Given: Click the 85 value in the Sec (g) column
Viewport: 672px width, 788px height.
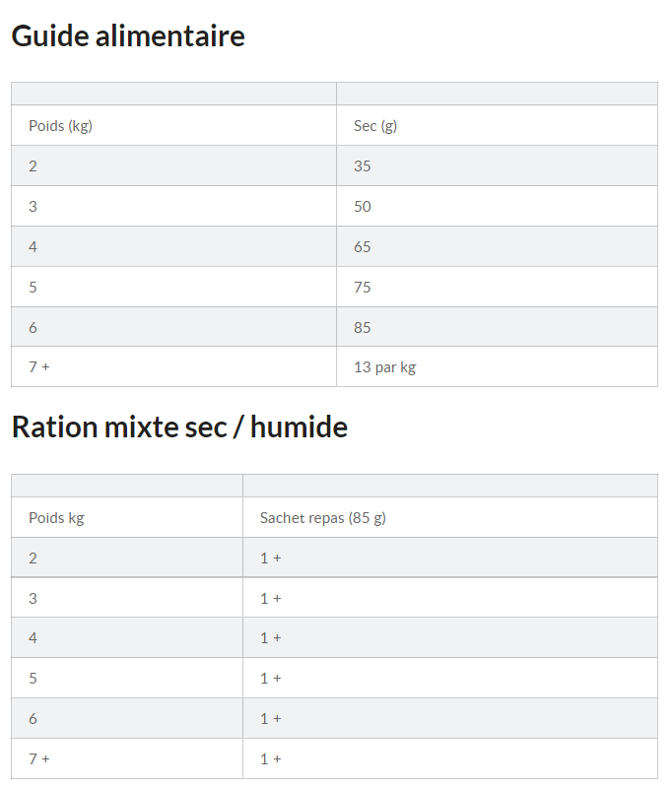Looking at the screenshot, I should 363,327.
